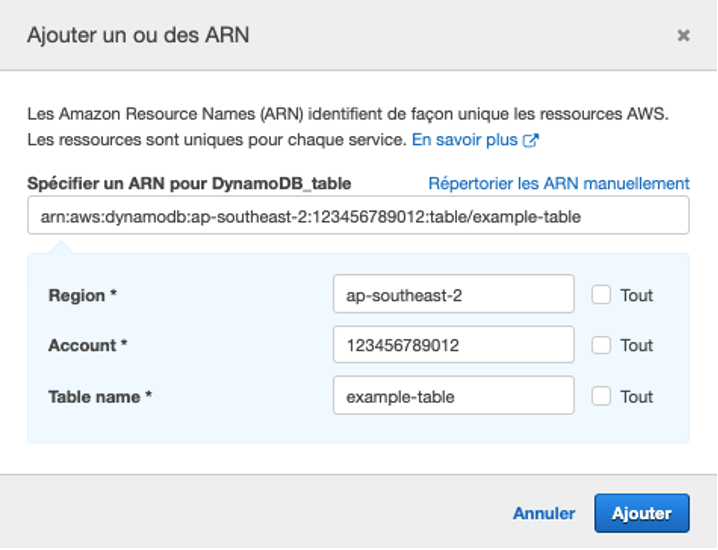Click the Annuler button

click(x=544, y=513)
